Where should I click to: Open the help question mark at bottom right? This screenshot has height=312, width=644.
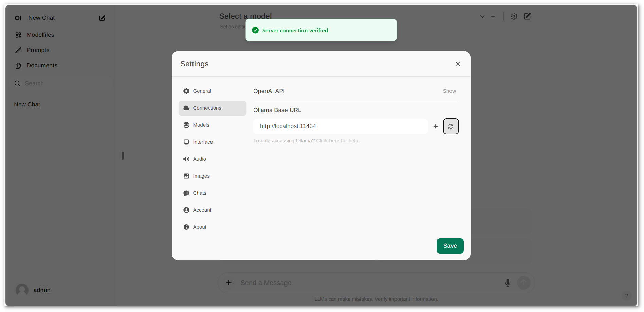[x=626, y=296]
